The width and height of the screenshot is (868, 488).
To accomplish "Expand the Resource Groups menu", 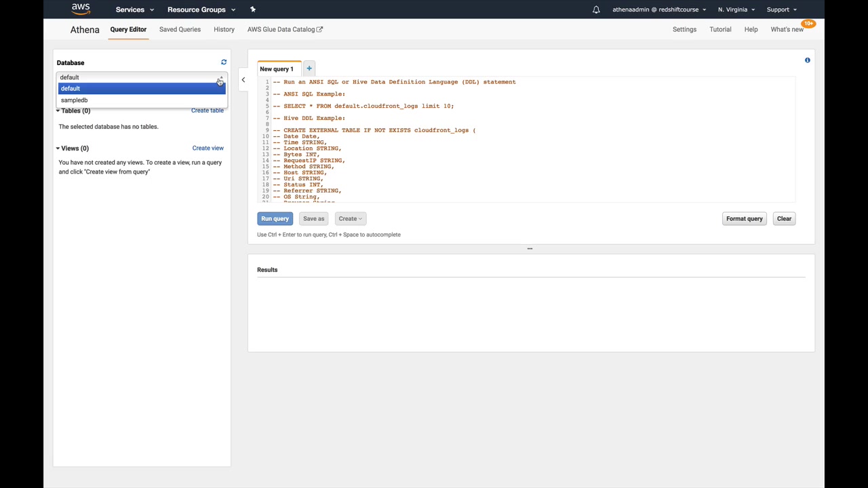I will point(201,9).
